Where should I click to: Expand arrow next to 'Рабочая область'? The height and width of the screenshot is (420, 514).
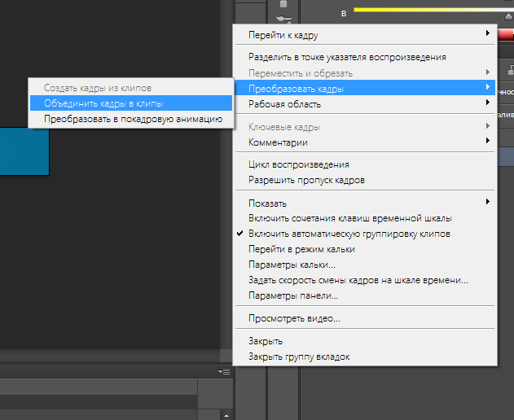pyautogui.click(x=488, y=103)
